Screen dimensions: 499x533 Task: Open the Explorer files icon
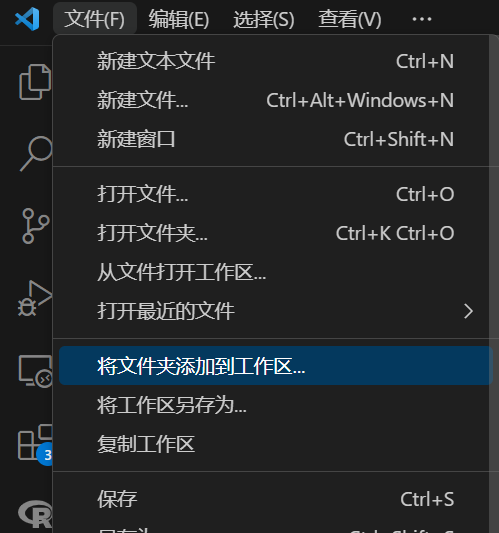point(35,82)
